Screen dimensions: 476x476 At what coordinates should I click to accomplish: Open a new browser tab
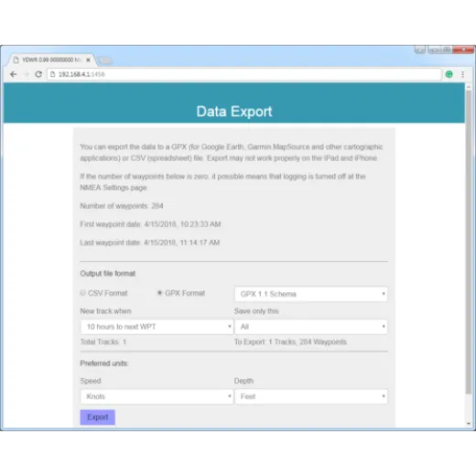pyautogui.click(x=105, y=60)
